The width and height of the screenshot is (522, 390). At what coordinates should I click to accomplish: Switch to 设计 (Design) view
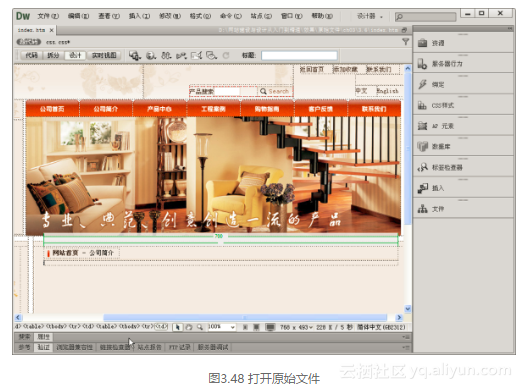75,55
